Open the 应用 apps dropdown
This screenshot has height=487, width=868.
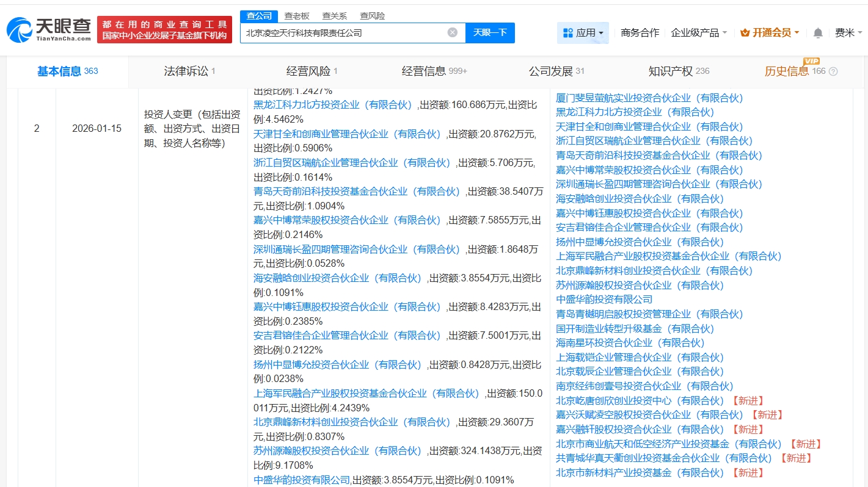click(583, 33)
